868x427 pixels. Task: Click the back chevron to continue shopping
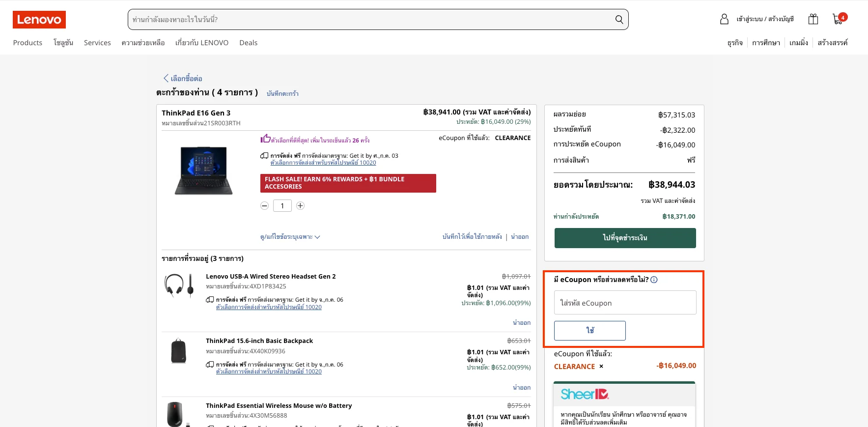pyautogui.click(x=166, y=78)
